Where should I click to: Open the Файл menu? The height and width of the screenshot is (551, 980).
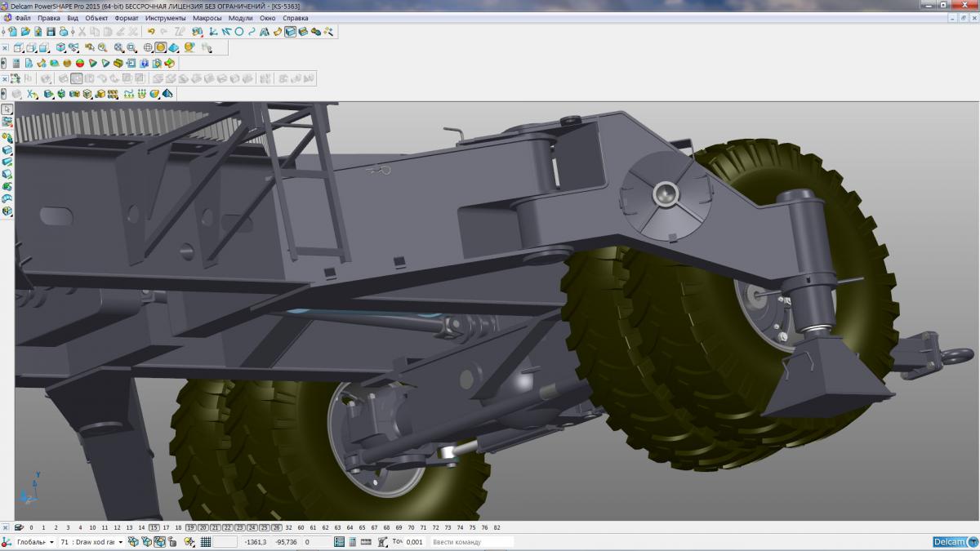pos(22,17)
